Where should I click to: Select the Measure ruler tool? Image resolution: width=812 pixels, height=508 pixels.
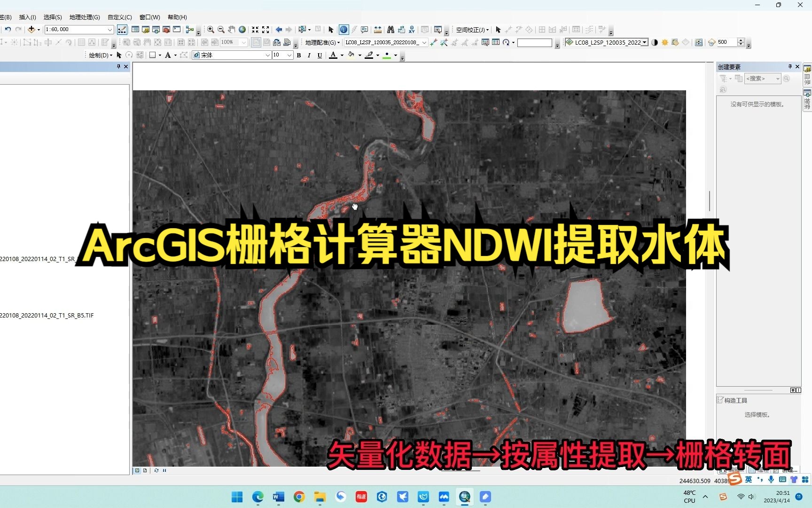tap(378, 30)
